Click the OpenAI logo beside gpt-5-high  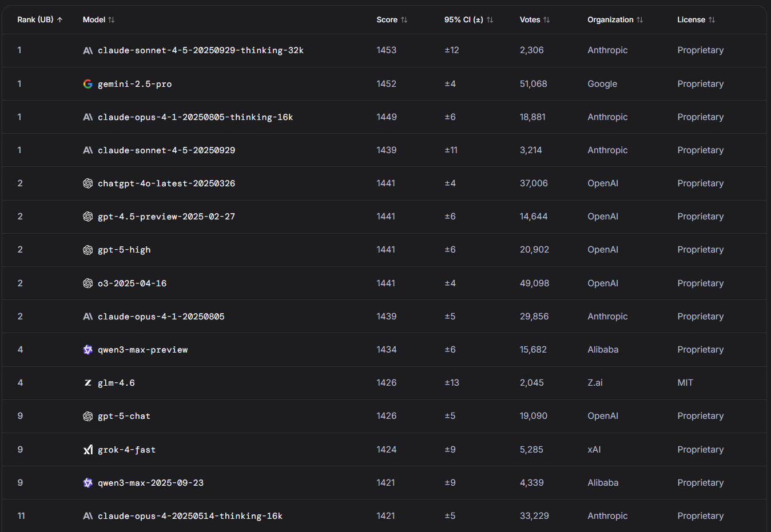point(88,250)
